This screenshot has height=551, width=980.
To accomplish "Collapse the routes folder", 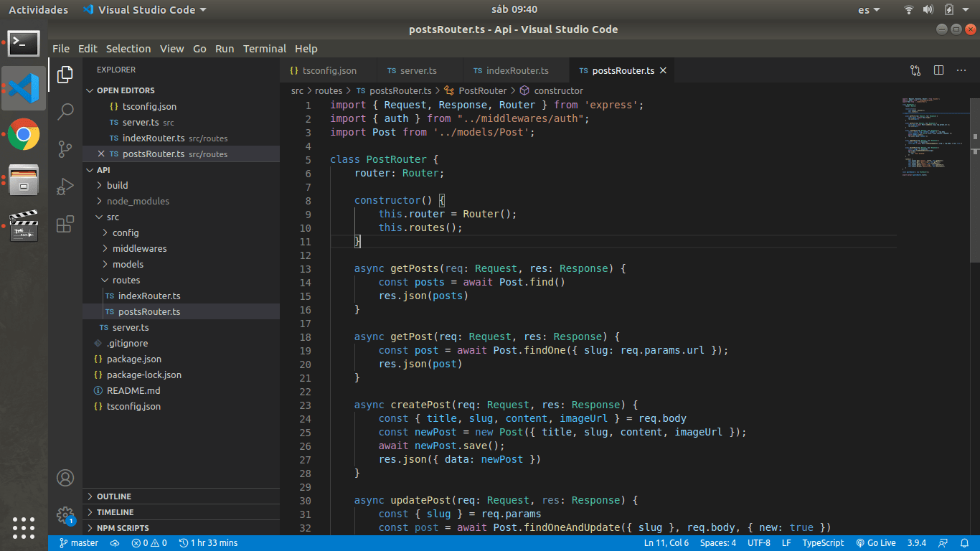I will [x=126, y=281].
